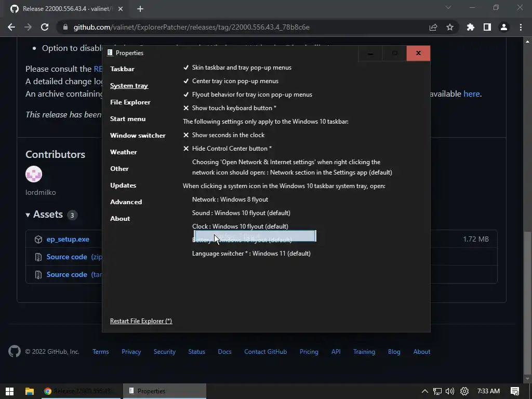
Task: Open footer Pricing link
Action: (x=309, y=352)
